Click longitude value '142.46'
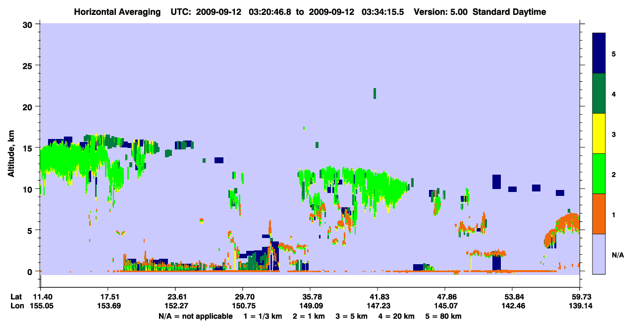Viewport: 644px width, 330px height. (512, 305)
